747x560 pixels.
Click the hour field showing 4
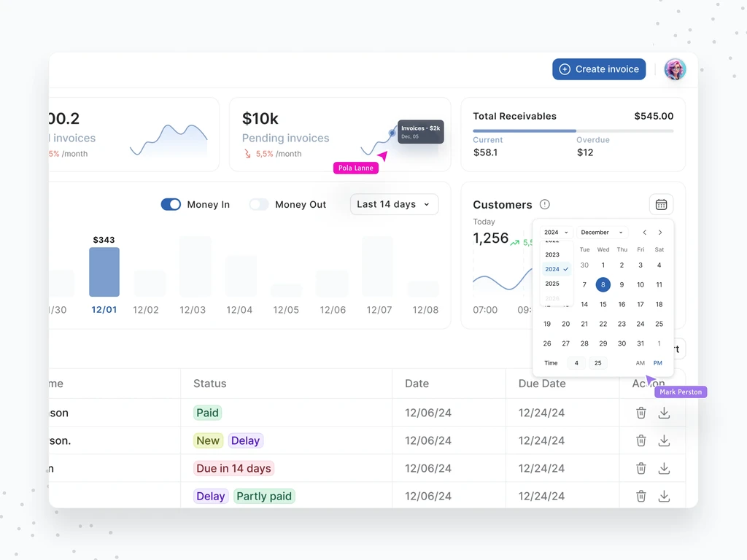pos(576,363)
